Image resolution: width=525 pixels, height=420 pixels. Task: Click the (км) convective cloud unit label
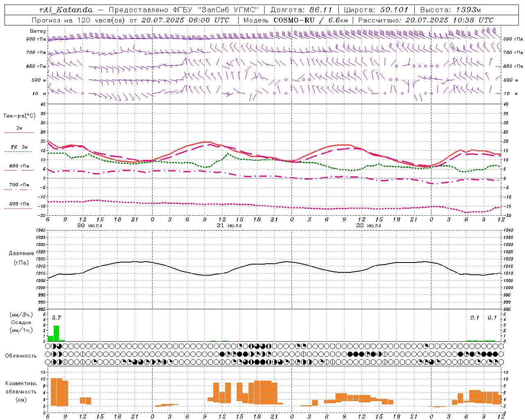pyautogui.click(x=21, y=399)
